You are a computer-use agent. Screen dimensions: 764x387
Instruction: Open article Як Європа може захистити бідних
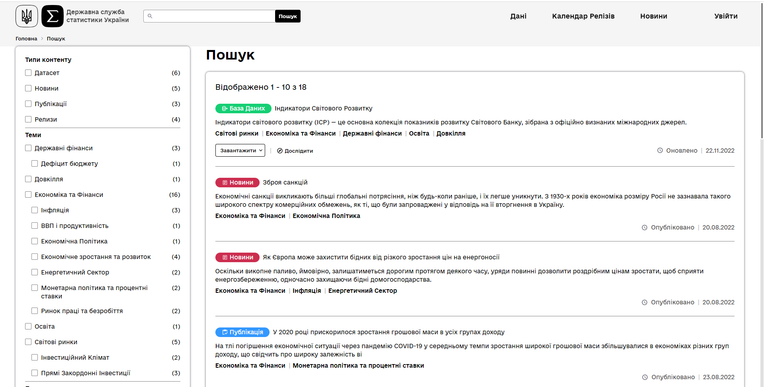pyautogui.click(x=381, y=257)
